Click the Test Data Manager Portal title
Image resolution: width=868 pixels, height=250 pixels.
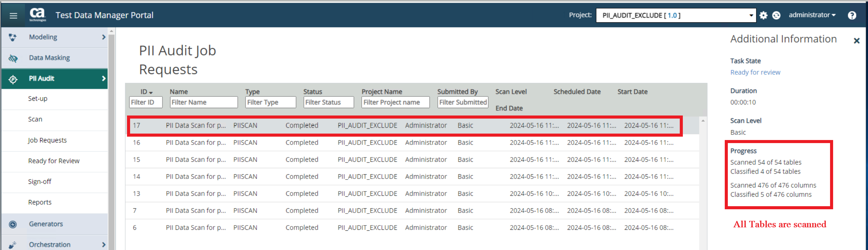104,15
